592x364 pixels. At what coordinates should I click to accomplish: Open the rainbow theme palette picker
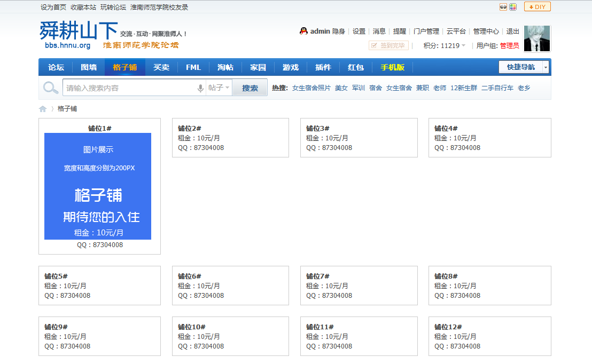coord(513,6)
